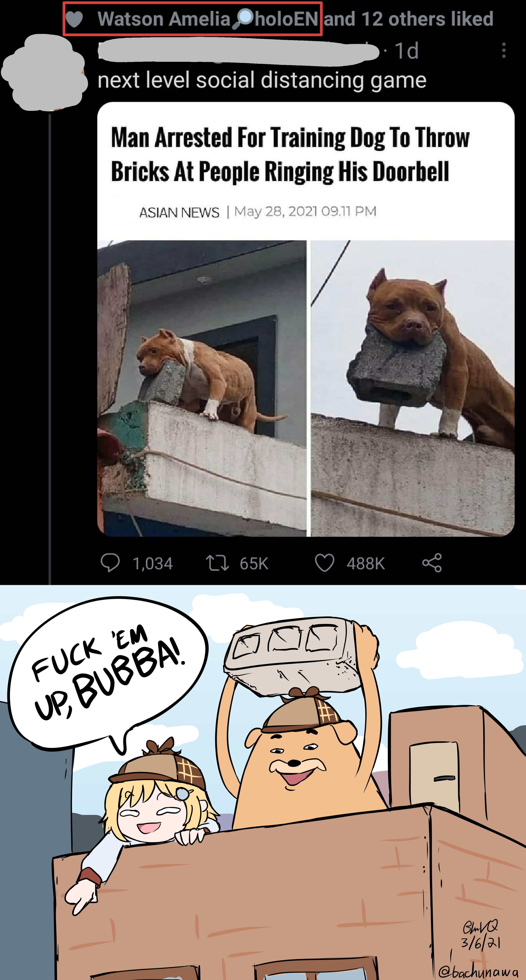Click the reply speech bubble icon

click(x=110, y=563)
